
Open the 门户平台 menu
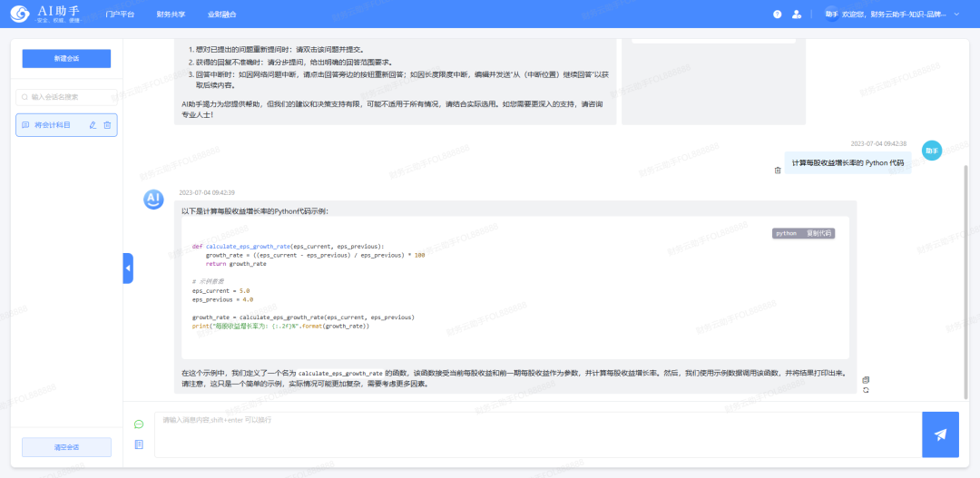pyautogui.click(x=120, y=14)
